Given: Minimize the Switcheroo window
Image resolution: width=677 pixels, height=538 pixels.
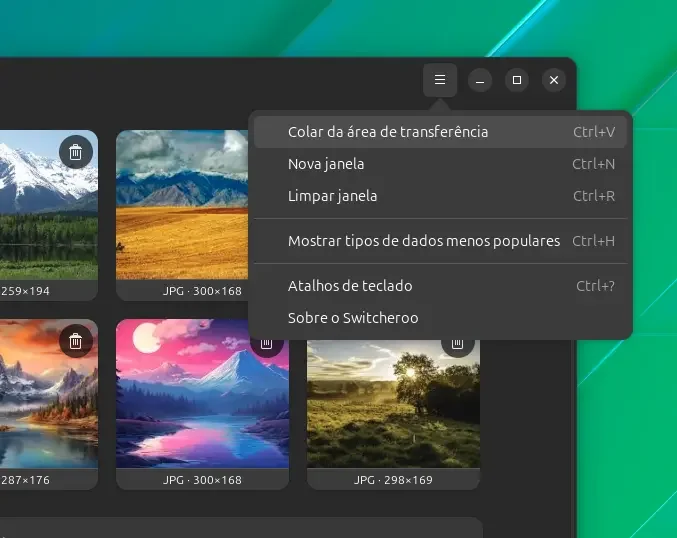Looking at the screenshot, I should (x=480, y=80).
